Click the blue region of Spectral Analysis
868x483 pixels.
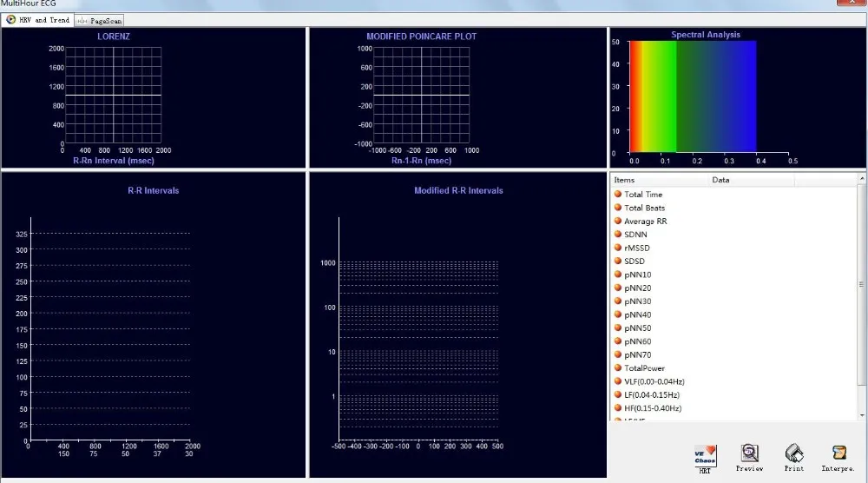(x=738, y=96)
